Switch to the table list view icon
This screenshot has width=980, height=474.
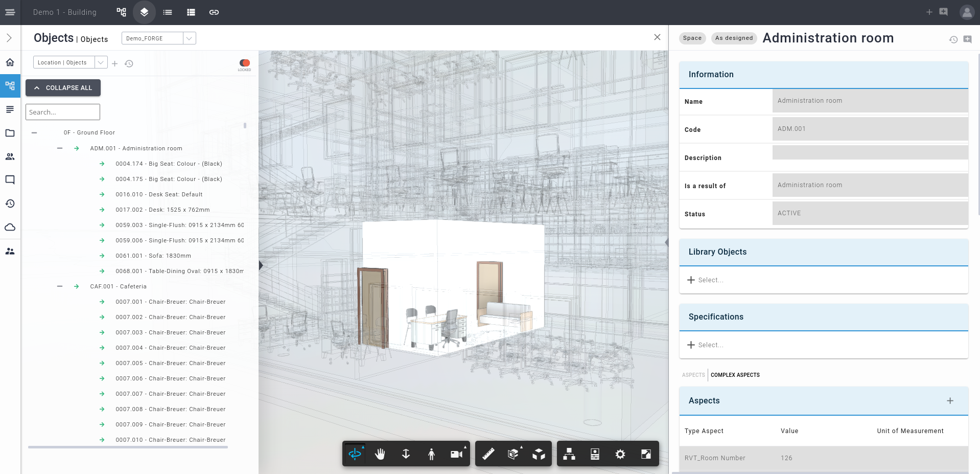[x=191, y=12]
